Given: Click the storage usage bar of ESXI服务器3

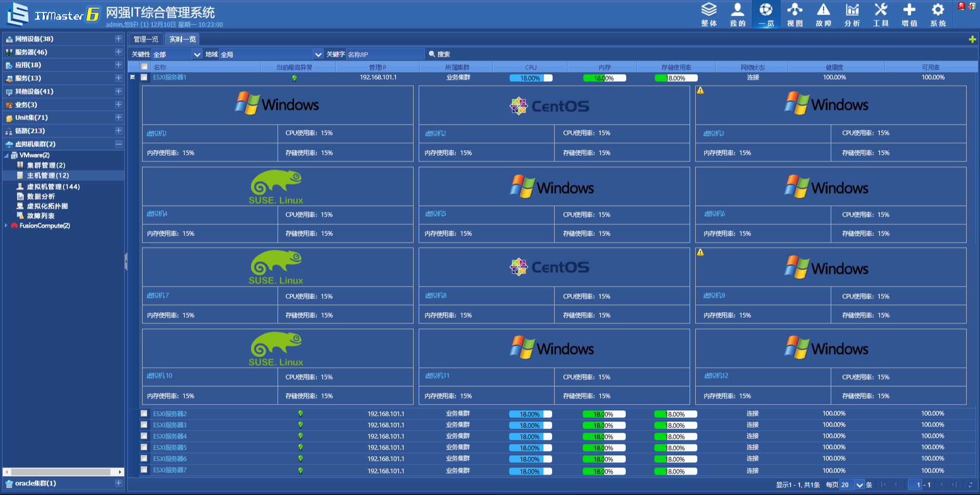Looking at the screenshot, I should point(676,426).
